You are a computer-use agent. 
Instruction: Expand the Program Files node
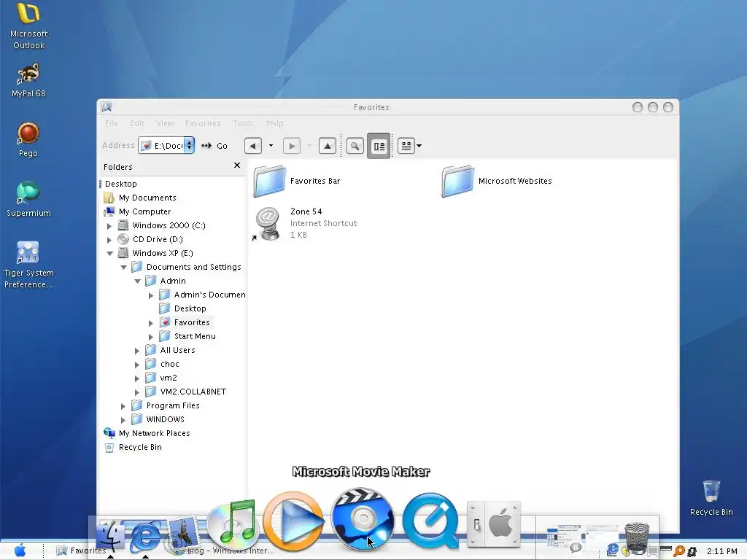[123, 406]
